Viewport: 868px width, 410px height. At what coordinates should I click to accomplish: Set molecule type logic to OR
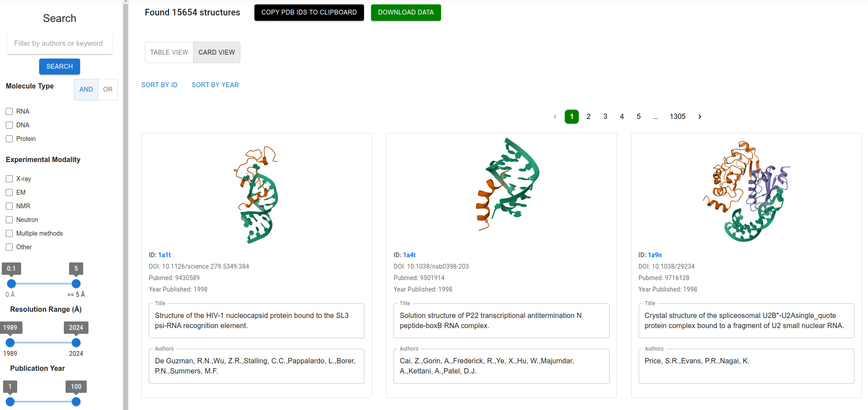pos(108,89)
